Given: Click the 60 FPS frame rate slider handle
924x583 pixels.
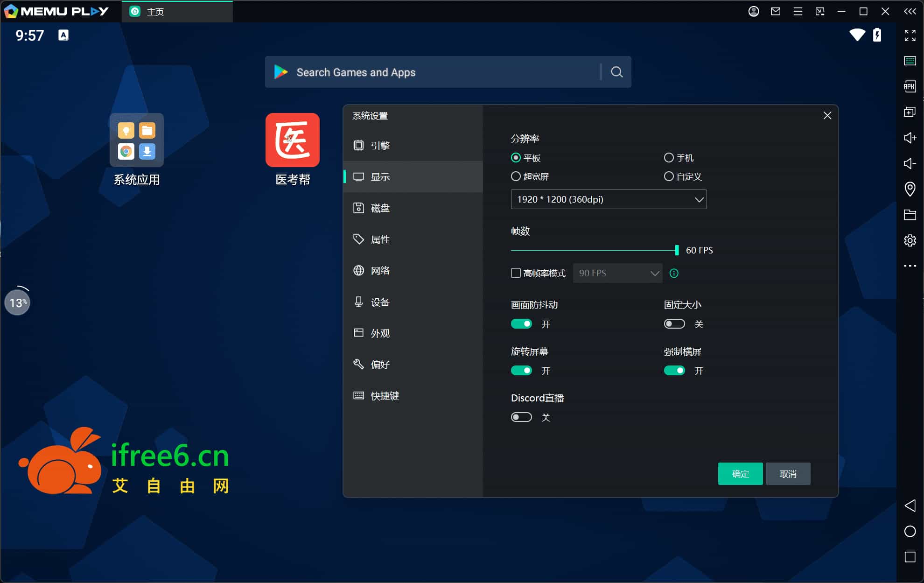Looking at the screenshot, I should (677, 250).
